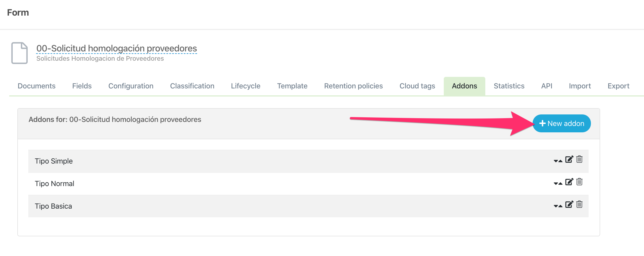Select the Tipo Simple row text
The height and width of the screenshot is (256, 644).
point(54,161)
